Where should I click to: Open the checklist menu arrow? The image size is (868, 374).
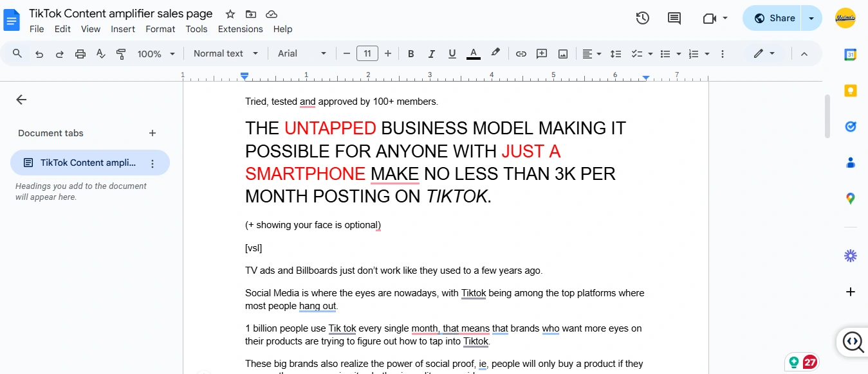651,54
